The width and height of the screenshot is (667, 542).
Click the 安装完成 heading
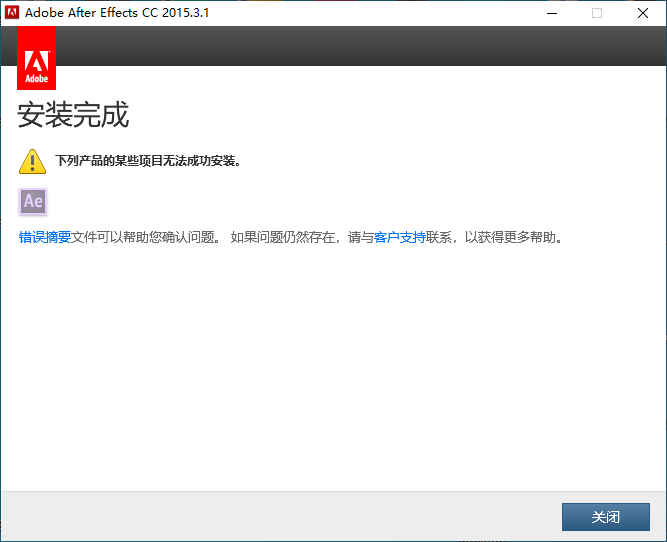click(73, 114)
